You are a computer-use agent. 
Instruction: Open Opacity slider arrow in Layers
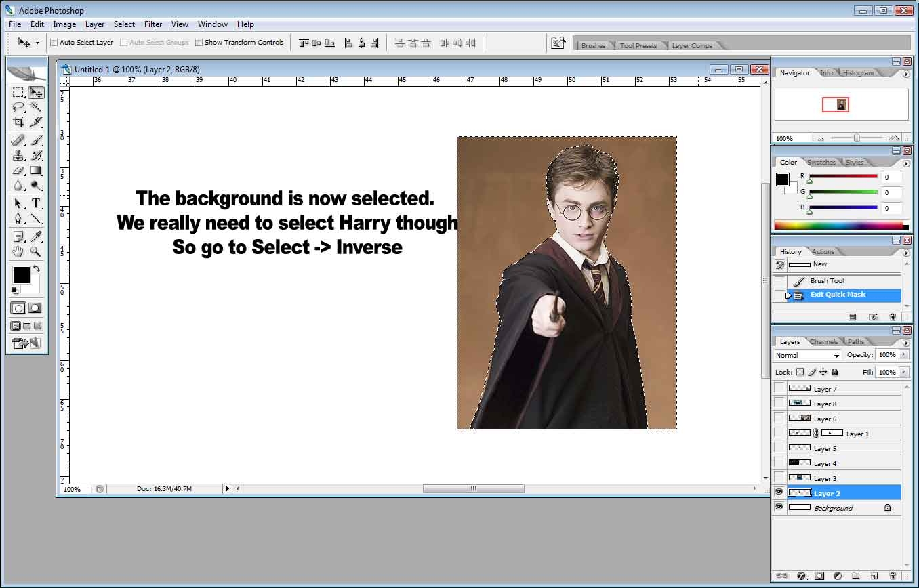pyautogui.click(x=903, y=354)
